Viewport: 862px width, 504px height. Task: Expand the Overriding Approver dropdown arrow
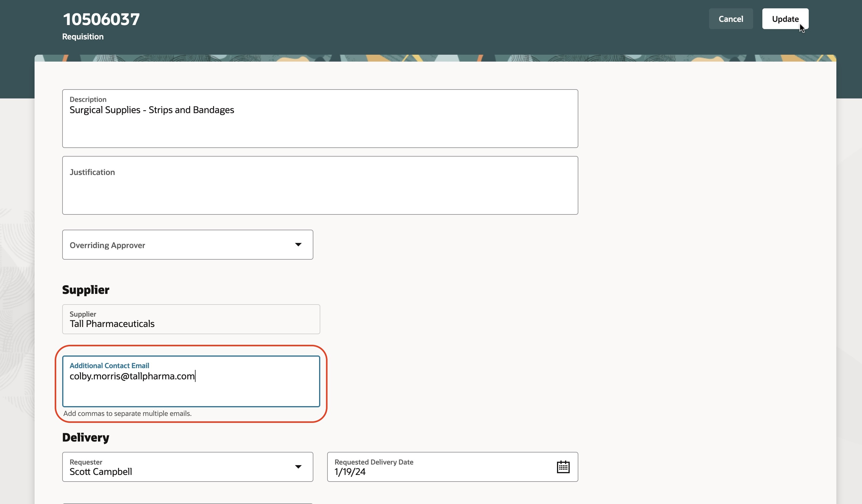[298, 244]
